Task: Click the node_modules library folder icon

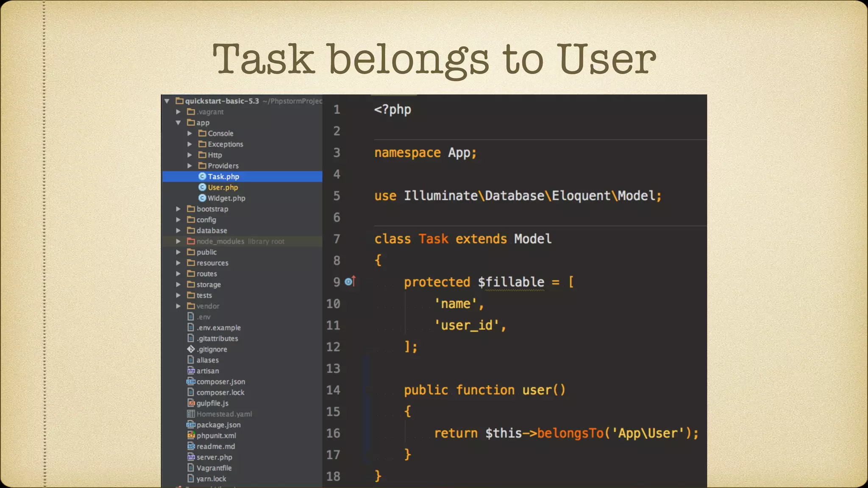Action: point(191,241)
